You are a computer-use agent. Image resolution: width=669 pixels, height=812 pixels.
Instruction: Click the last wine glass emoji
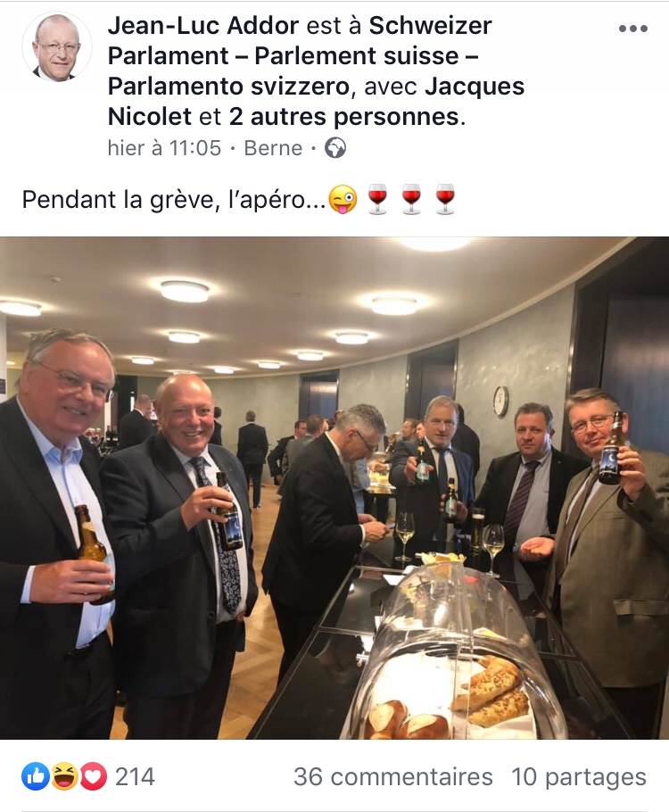tap(445, 199)
